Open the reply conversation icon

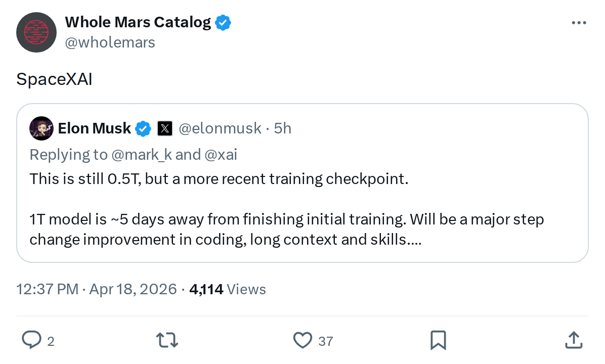coord(31,341)
